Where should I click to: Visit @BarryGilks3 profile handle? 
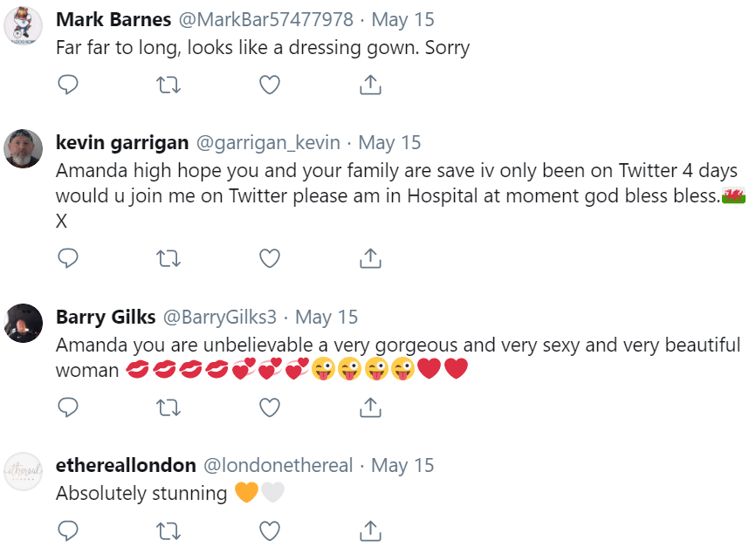220,317
